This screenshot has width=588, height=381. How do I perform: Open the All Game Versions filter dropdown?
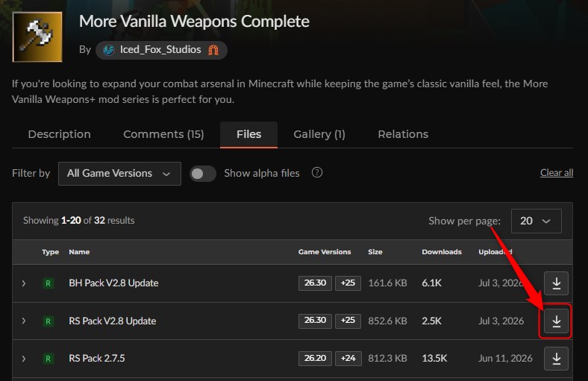119,174
